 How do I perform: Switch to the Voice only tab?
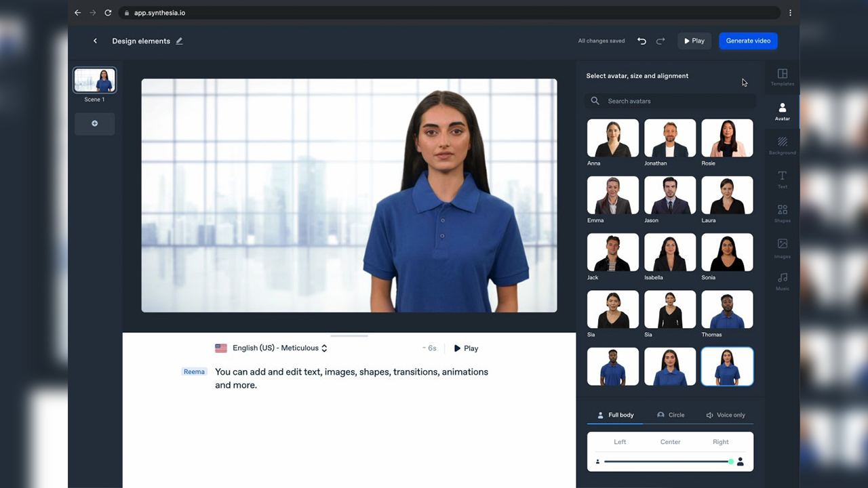pos(726,415)
